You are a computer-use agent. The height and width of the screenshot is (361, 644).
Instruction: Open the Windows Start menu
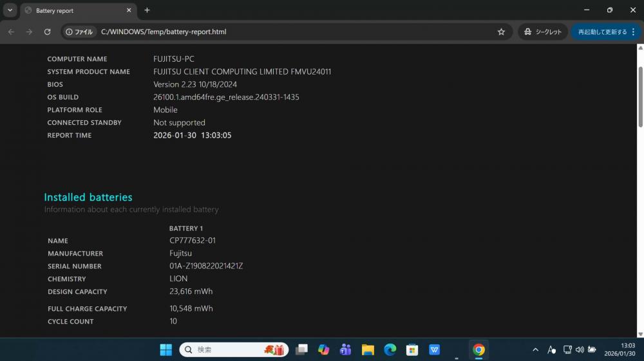point(166,349)
